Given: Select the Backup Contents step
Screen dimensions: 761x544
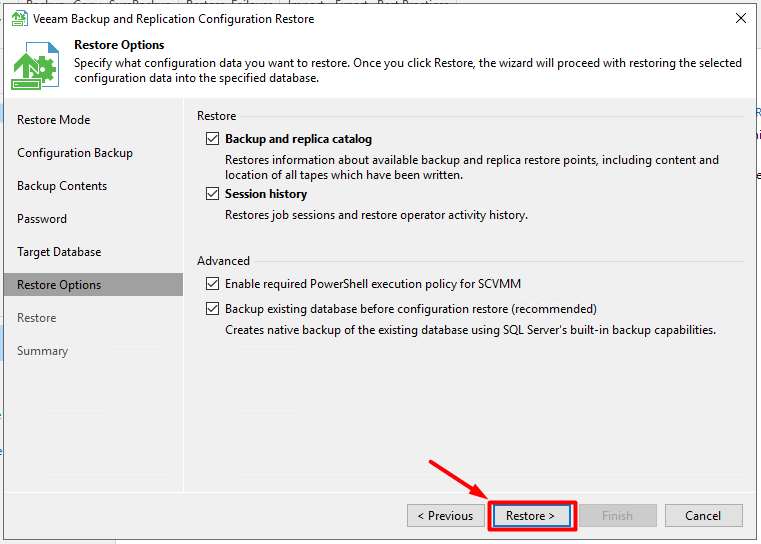Looking at the screenshot, I should coord(62,186).
